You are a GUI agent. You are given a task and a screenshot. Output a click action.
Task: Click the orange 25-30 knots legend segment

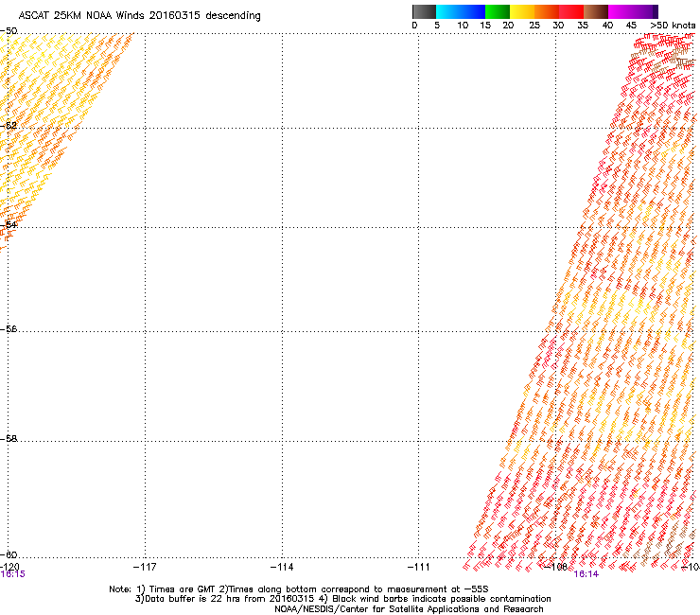click(x=547, y=11)
